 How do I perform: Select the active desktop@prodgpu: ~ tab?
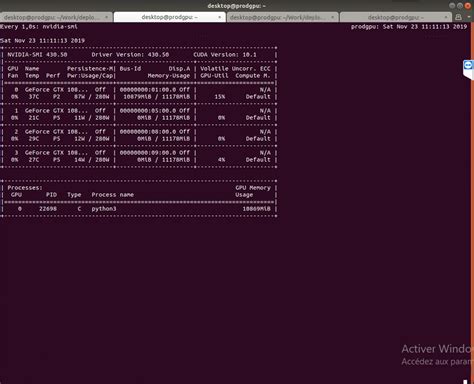click(x=169, y=17)
